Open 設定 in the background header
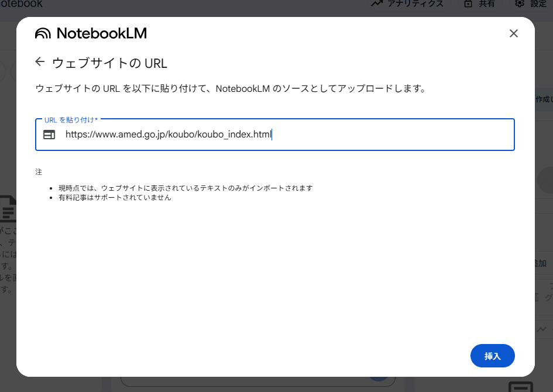Image resolution: width=553 pixels, height=392 pixels. pyautogui.click(x=531, y=4)
